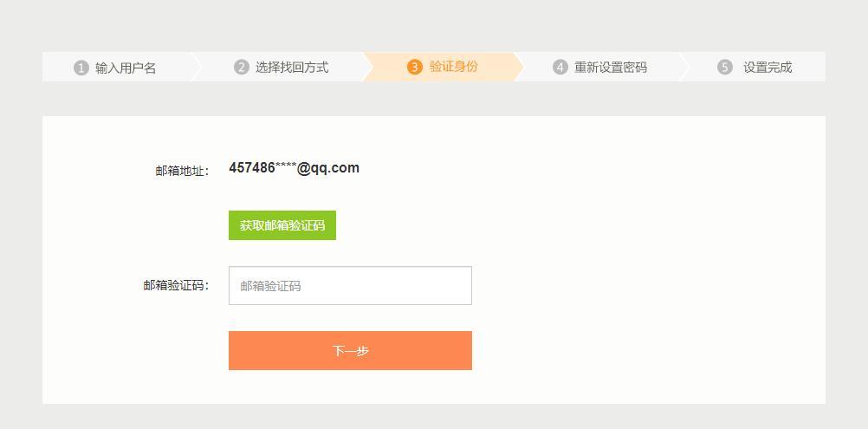Select the 重新设置密码 step label
The width and height of the screenshot is (868, 429).
[611, 68]
